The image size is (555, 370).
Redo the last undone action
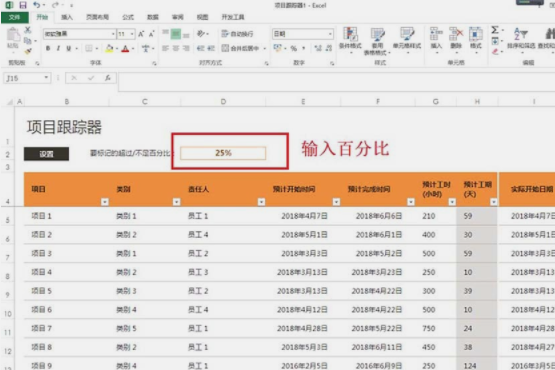coord(55,5)
